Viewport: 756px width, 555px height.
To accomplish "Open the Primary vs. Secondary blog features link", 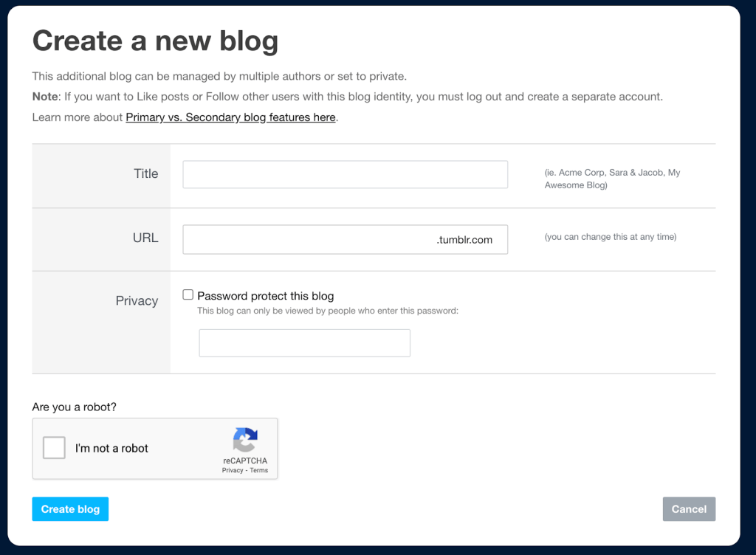I will pyautogui.click(x=230, y=117).
